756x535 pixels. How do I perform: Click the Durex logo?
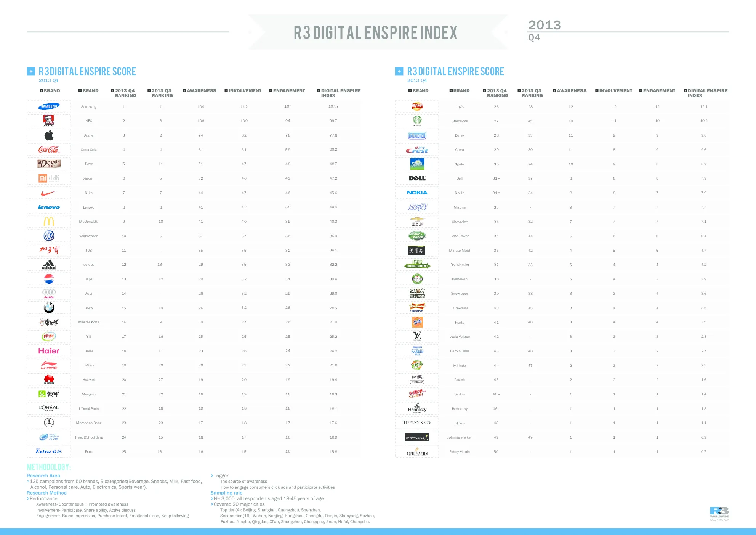(x=417, y=135)
